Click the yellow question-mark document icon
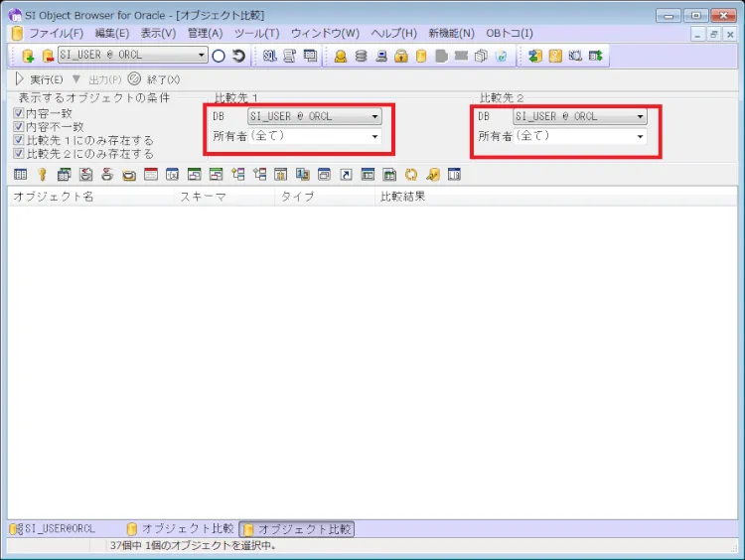Viewport: 745px width, 560px height. pos(555,56)
